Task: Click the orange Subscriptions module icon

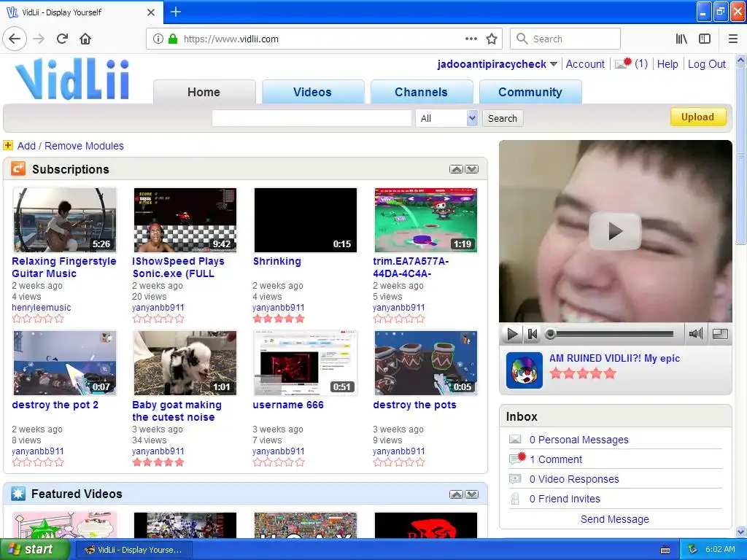Action: click(x=18, y=168)
